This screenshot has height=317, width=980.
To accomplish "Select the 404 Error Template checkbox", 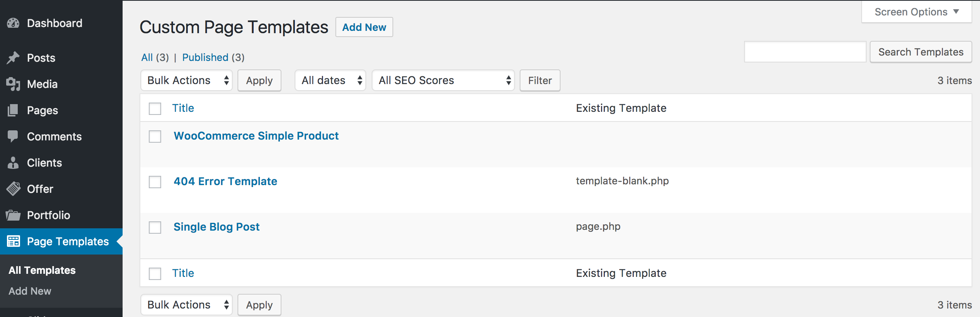I will point(155,182).
